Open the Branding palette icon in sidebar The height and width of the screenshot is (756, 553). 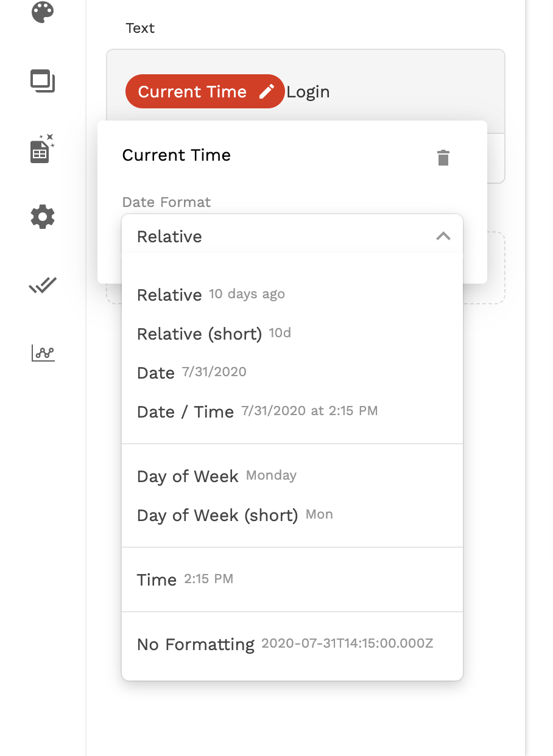pyautogui.click(x=43, y=12)
